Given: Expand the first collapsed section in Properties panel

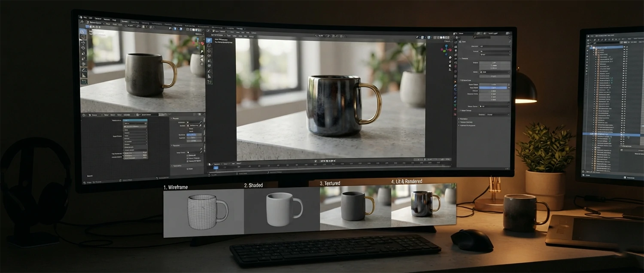Looking at the screenshot, I should click(459, 119).
